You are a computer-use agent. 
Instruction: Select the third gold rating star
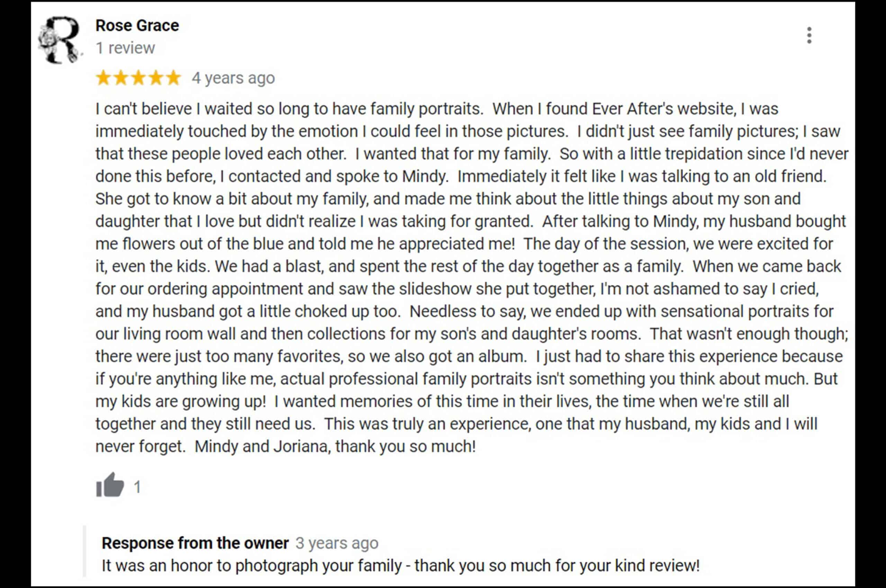click(138, 78)
